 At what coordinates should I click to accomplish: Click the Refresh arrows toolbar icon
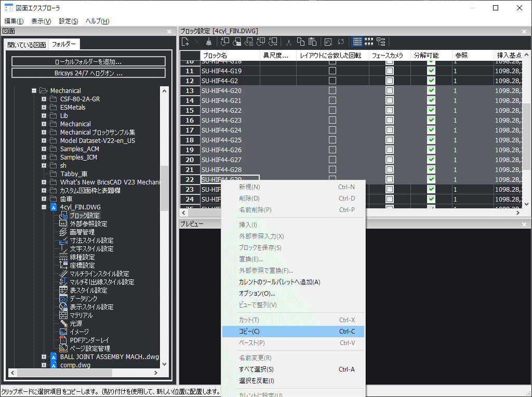[341, 42]
